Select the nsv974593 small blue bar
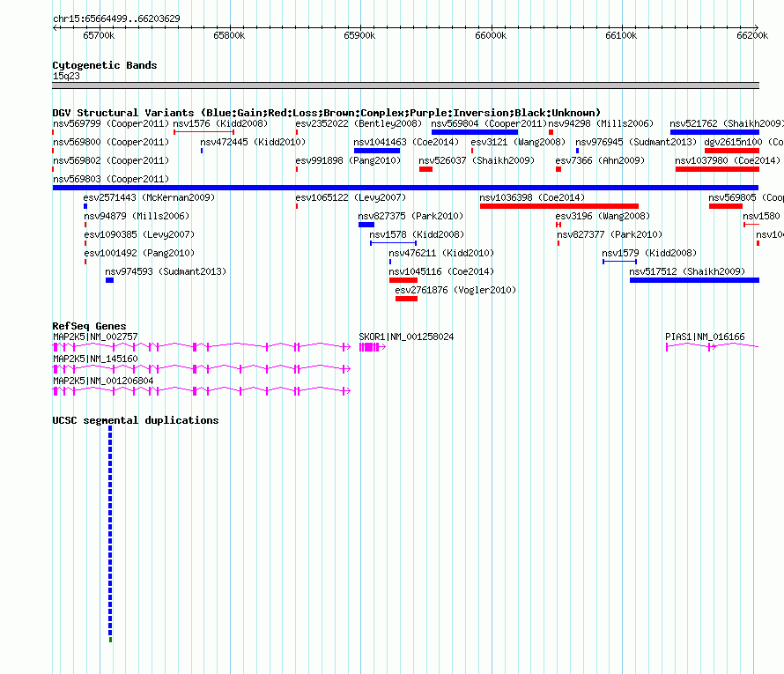Image resolution: width=784 pixels, height=674 pixels. (x=109, y=280)
